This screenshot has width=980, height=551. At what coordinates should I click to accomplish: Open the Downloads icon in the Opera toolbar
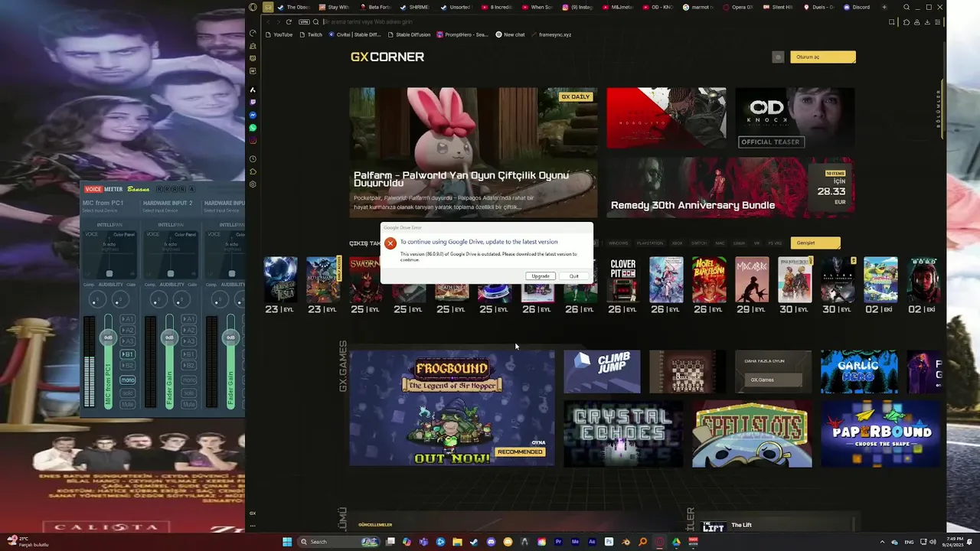pos(927,22)
